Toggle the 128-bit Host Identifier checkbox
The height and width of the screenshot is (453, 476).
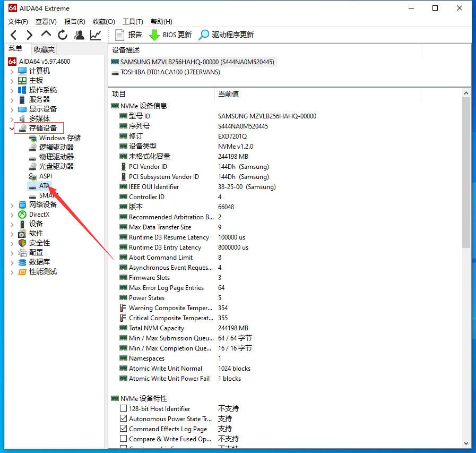[123, 408]
